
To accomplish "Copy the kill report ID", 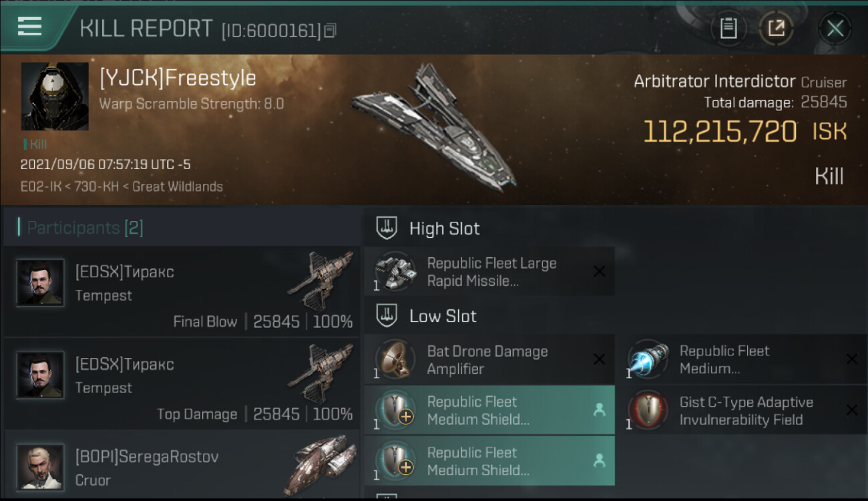I will (x=331, y=30).
